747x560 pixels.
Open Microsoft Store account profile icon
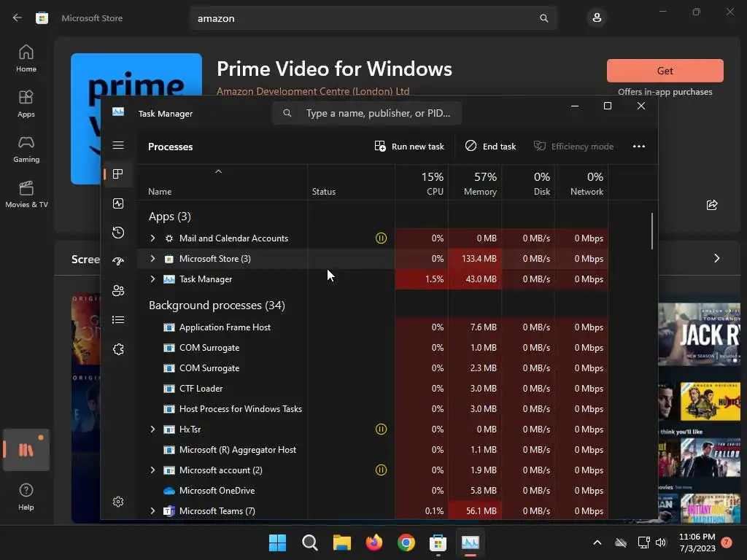point(597,18)
